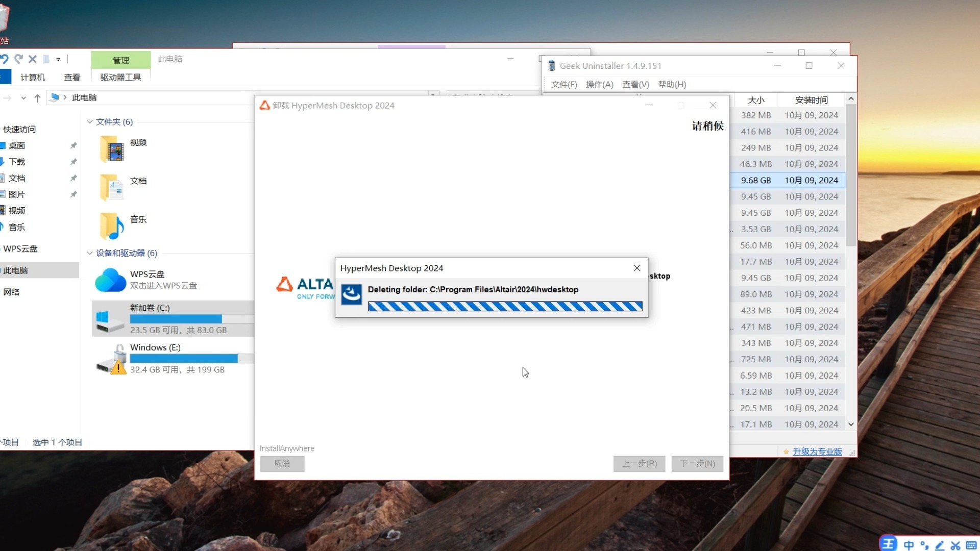Toggle punctuation mode in IME bar
Screen dimensions: 980x551
pyautogui.click(x=924, y=545)
